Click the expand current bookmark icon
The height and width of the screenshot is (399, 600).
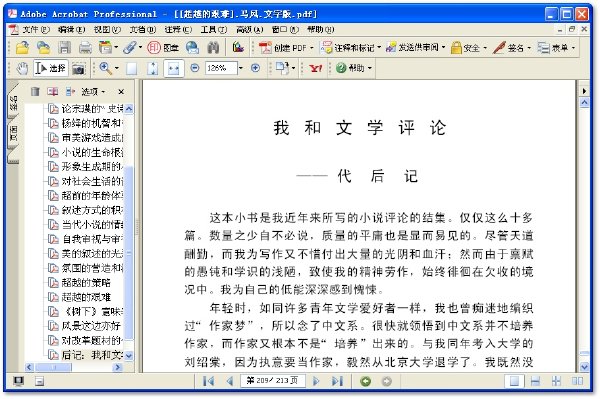tap(70, 91)
